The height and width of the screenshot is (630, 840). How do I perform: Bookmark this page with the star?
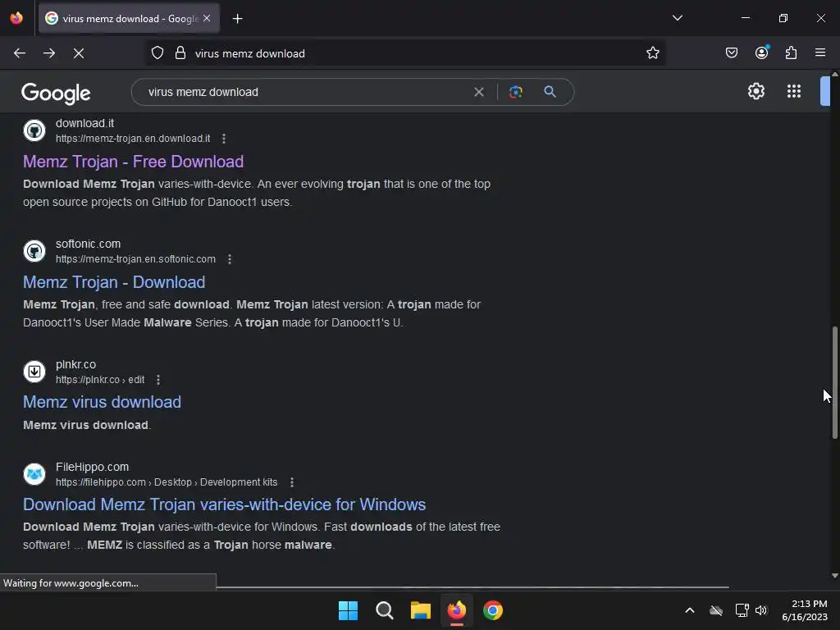[x=652, y=53]
